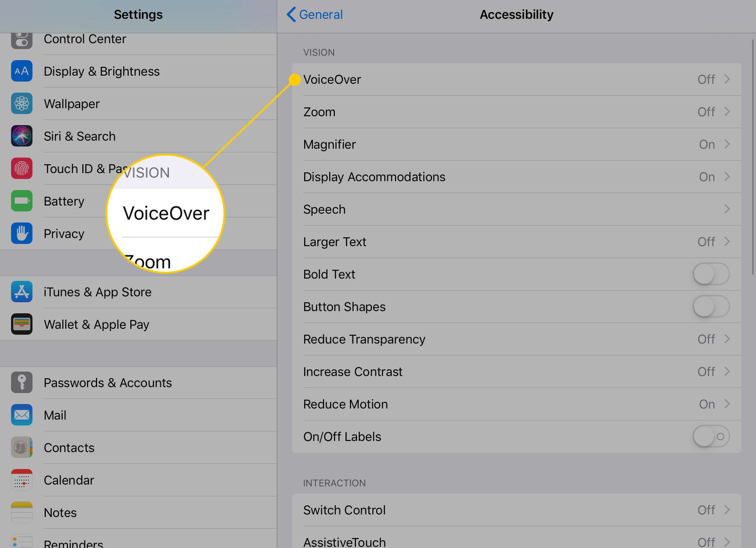Viewport: 756px width, 548px height.
Task: Toggle Bold Text switch
Action: [x=711, y=274]
